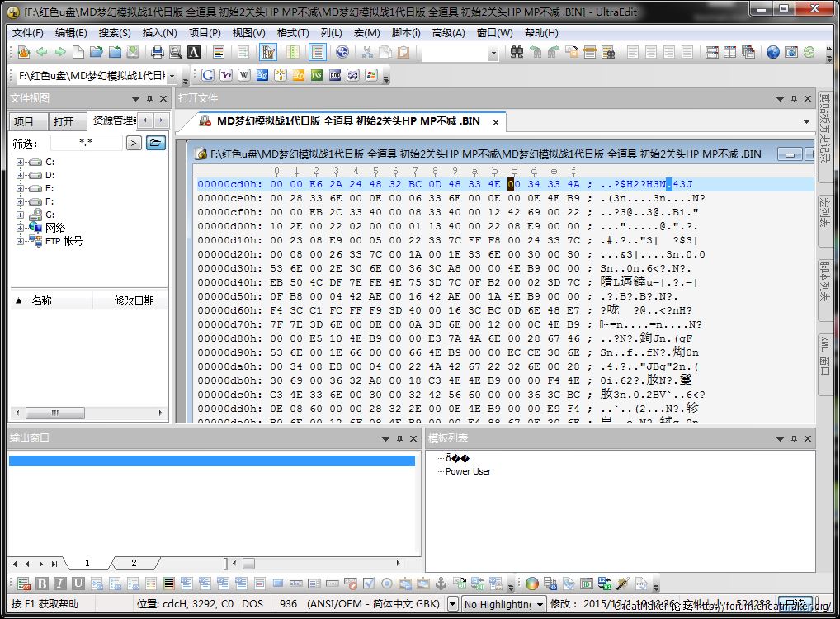The width and height of the screenshot is (840, 619).
Task: Click the Print icon in toolbar
Action: coord(158,52)
